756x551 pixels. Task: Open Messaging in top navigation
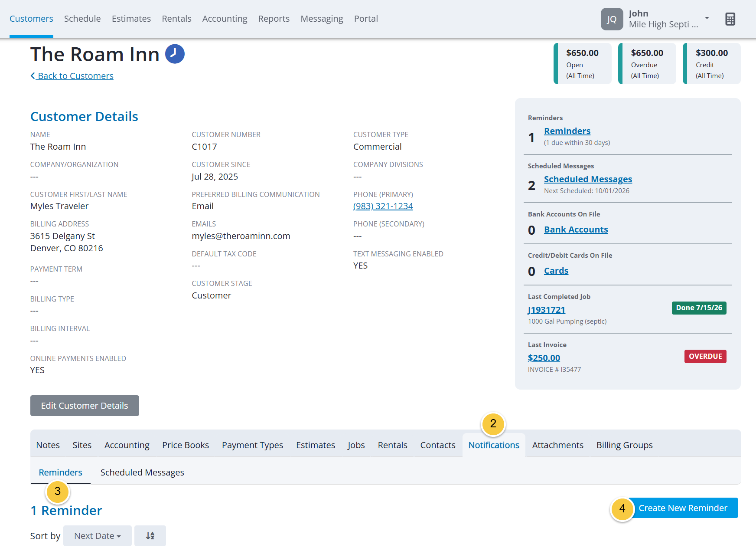pos(322,19)
